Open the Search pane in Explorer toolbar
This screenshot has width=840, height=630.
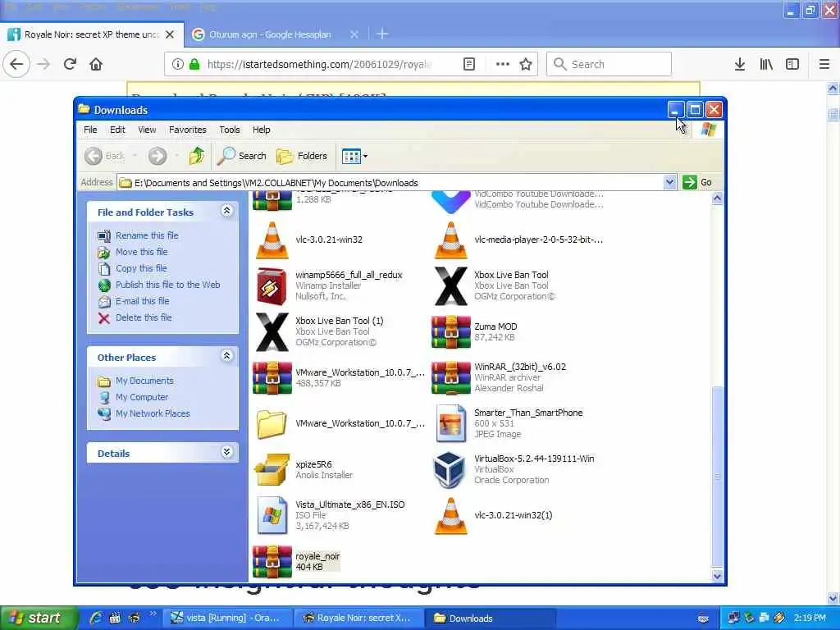pos(242,156)
